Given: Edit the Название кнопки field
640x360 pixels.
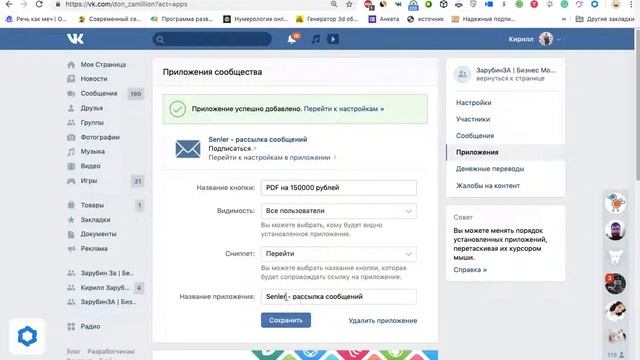Looking at the screenshot, I should (339, 188).
